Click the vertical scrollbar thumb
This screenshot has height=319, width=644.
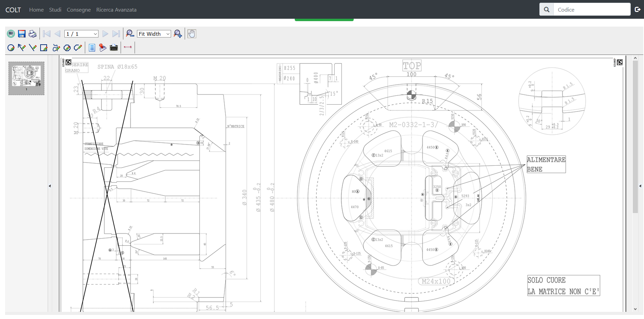click(x=635, y=137)
